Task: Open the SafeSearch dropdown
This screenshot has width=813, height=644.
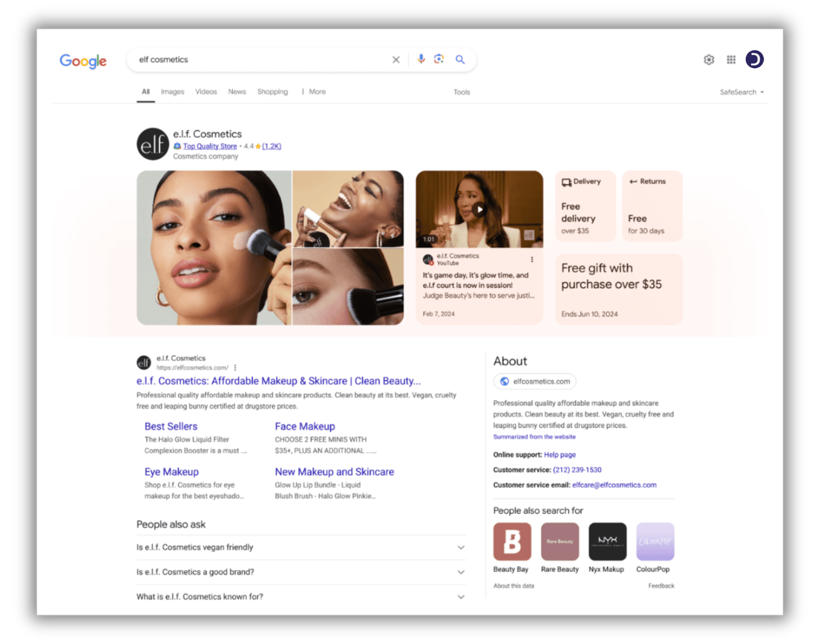Action: (741, 92)
